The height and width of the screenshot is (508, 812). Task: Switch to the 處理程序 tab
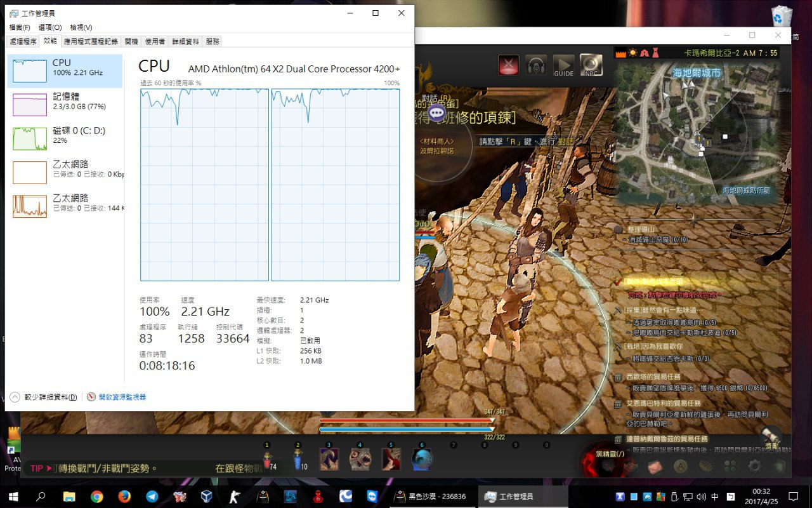pos(23,41)
